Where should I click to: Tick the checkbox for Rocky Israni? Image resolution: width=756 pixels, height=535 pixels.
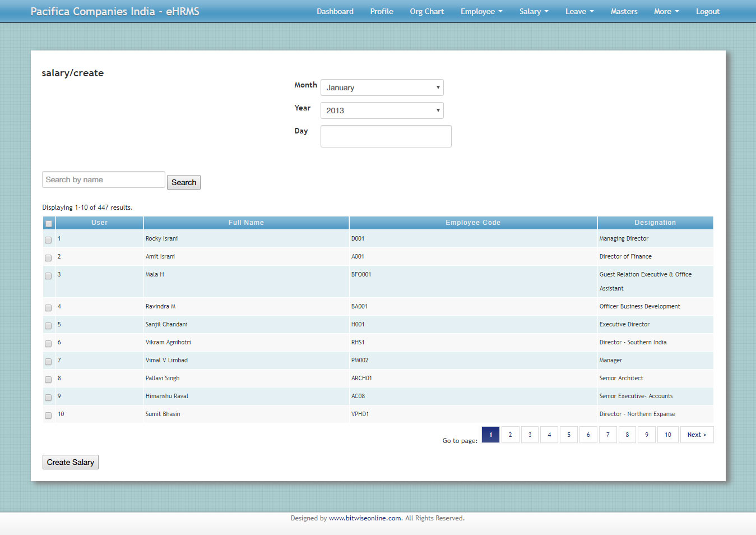click(x=48, y=240)
